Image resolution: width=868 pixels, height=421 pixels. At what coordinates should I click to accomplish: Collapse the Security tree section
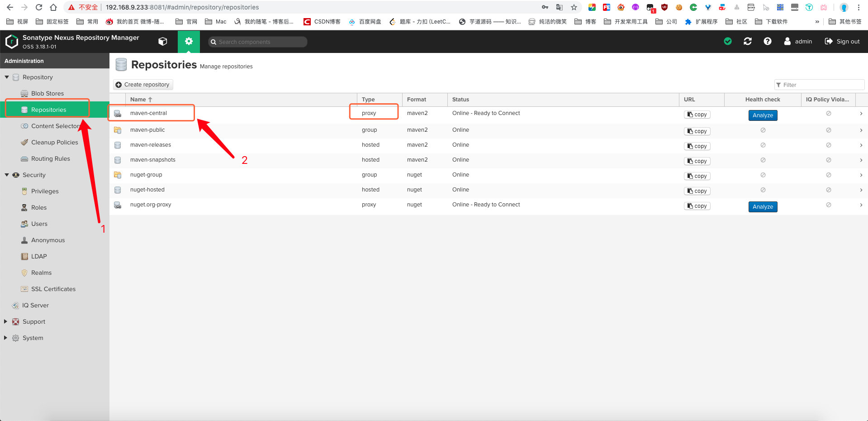click(x=7, y=175)
